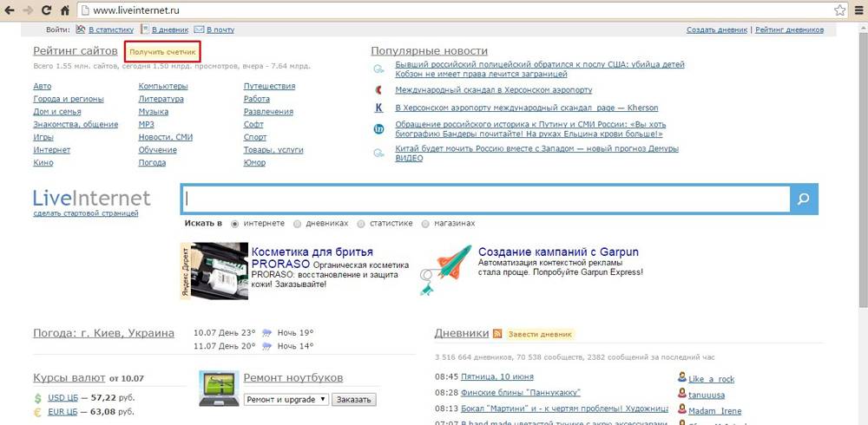Open Рейтинг дневников link

coord(789,29)
